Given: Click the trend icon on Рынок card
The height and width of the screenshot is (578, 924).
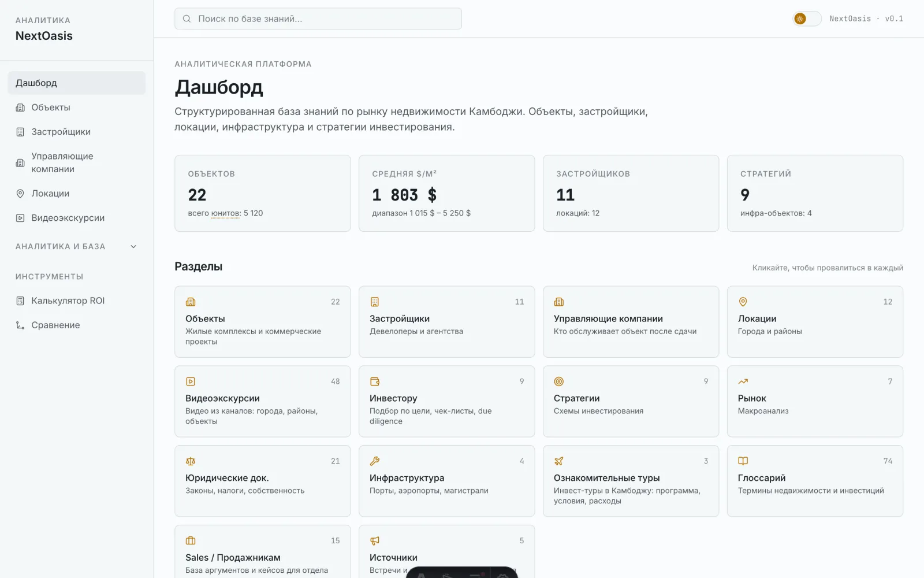Looking at the screenshot, I should (x=743, y=381).
